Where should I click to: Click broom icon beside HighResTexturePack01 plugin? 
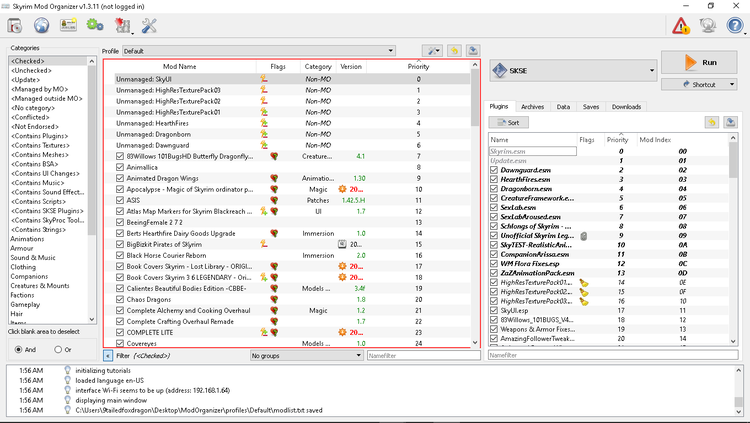pos(584,283)
